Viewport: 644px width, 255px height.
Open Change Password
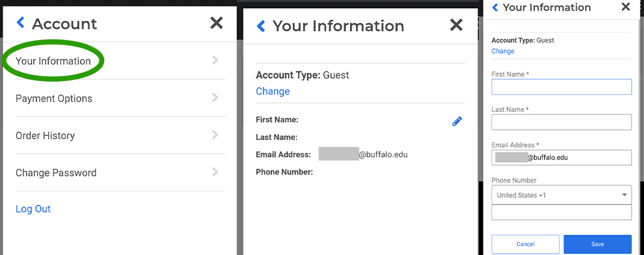[120, 172]
